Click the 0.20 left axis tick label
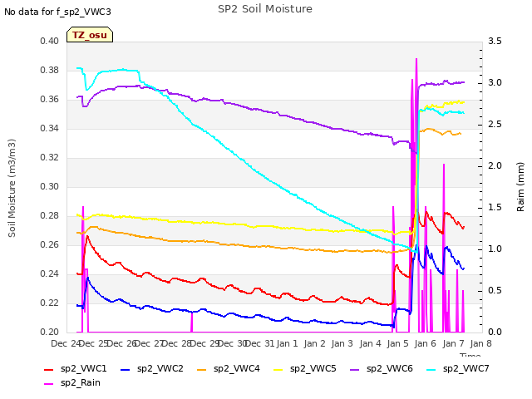The height and width of the screenshot is (399, 532). (49, 332)
